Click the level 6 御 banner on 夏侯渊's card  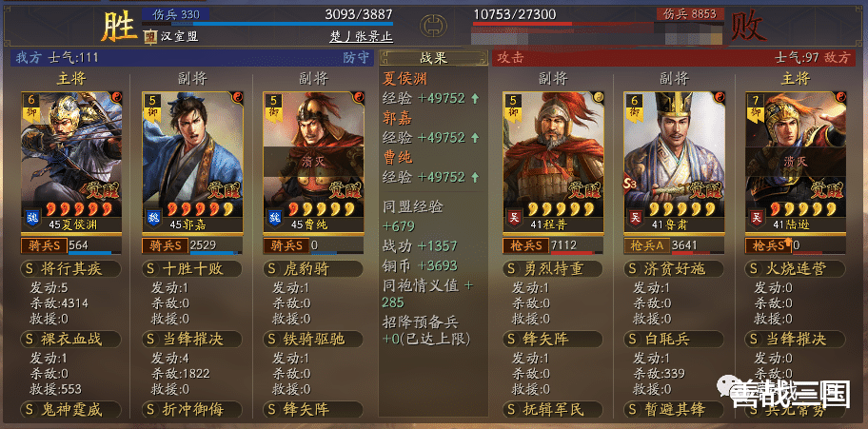coord(30,107)
